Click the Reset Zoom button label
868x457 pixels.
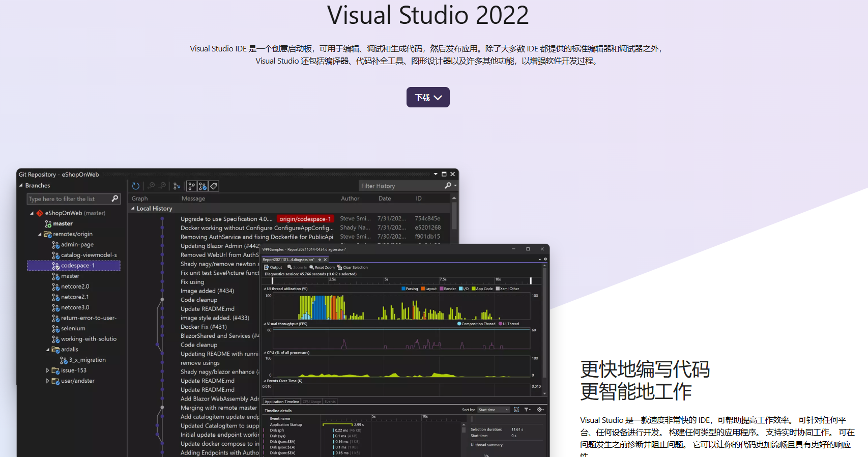point(325,267)
